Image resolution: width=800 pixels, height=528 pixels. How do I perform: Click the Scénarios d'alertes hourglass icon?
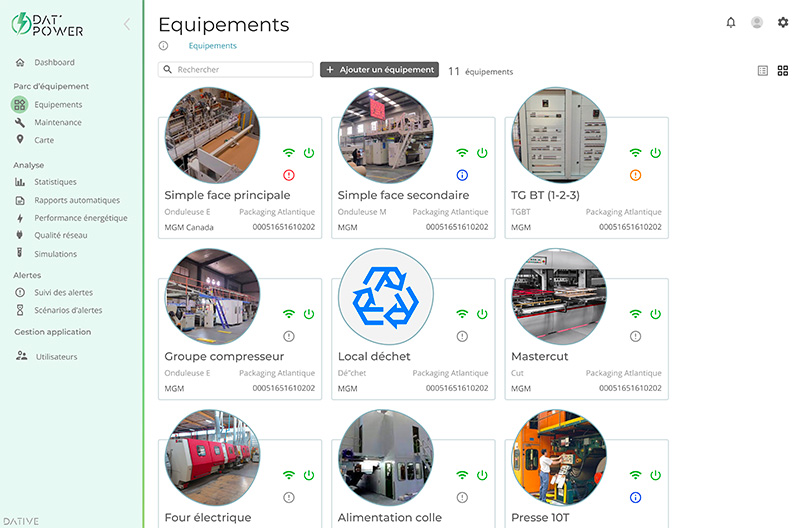coord(20,310)
